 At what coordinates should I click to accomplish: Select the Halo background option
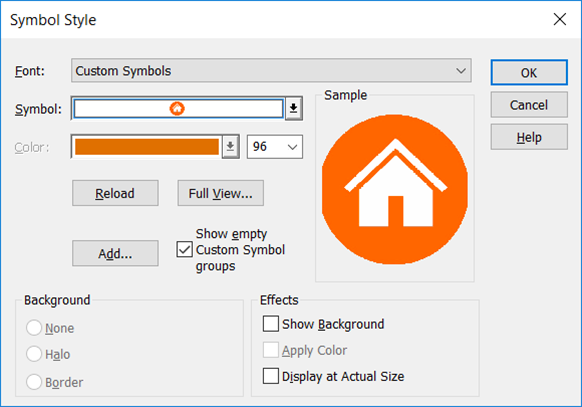pyautogui.click(x=34, y=354)
